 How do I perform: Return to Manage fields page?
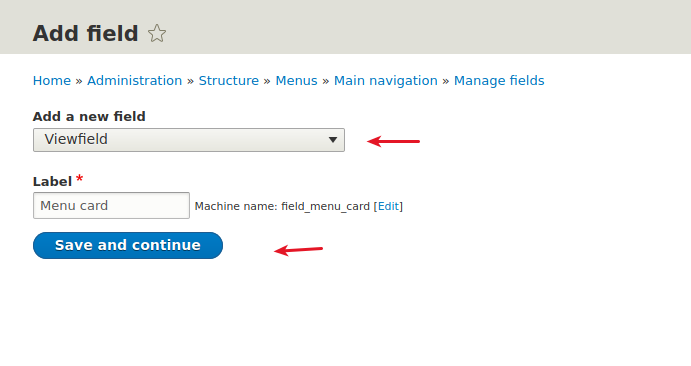(499, 81)
